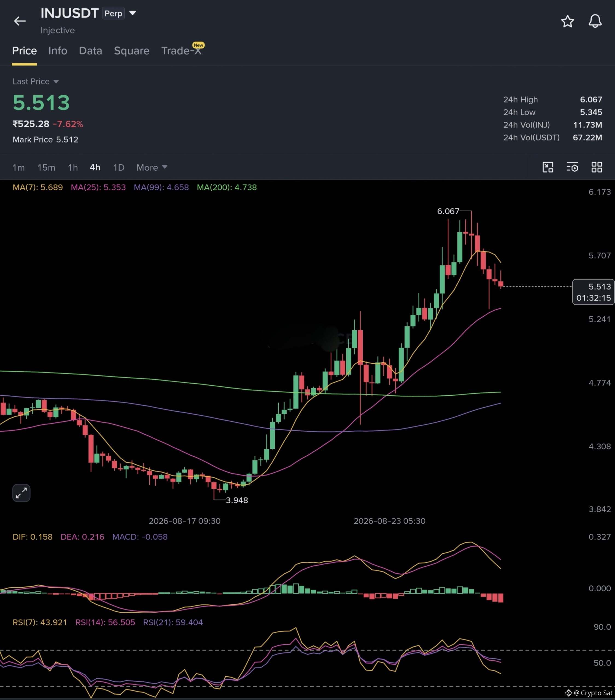Open the Trade-X tab

pyautogui.click(x=182, y=51)
